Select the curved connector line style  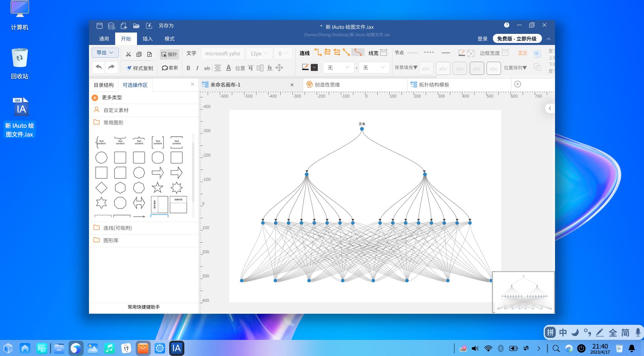[x=358, y=52]
